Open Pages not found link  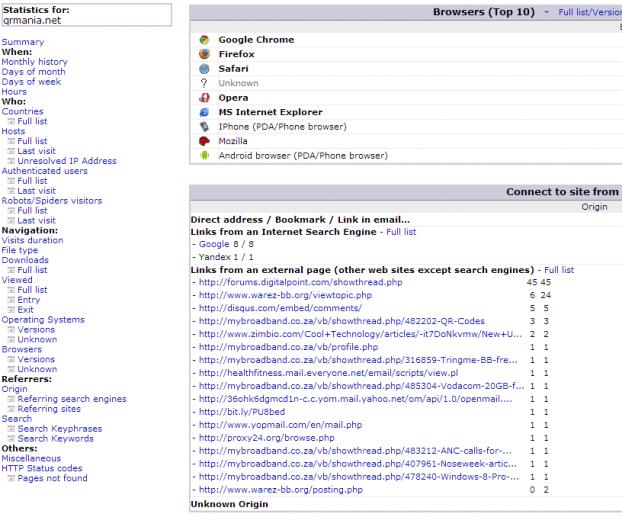point(52,478)
